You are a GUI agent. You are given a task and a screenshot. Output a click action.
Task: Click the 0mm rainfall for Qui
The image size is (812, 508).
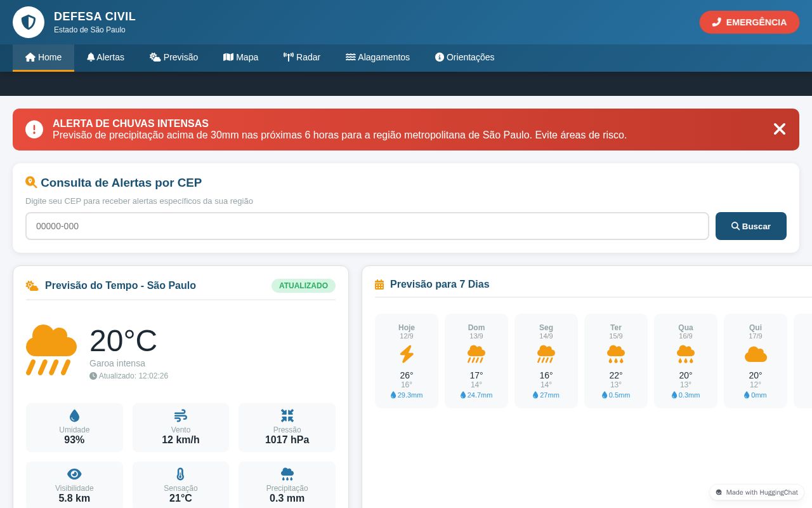pos(756,395)
